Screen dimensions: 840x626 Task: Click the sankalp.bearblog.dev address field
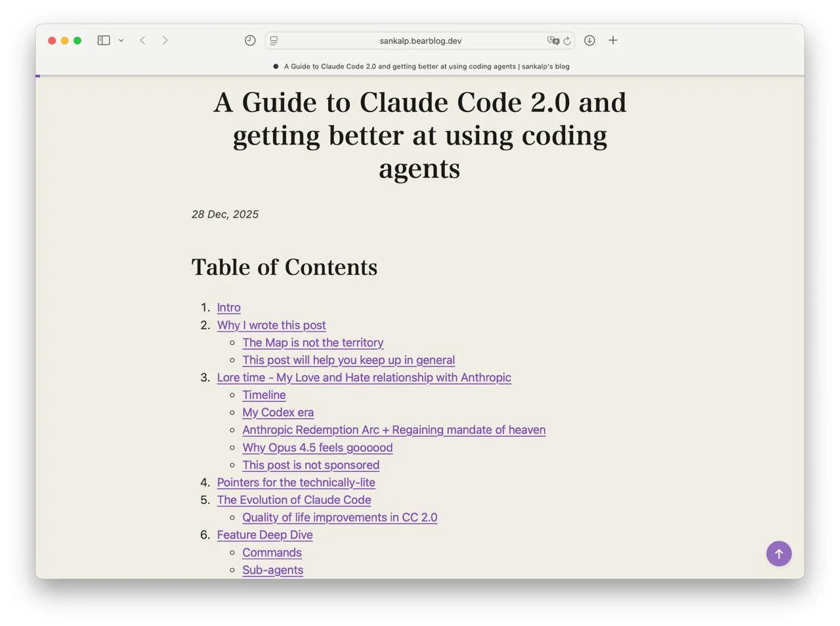pyautogui.click(x=420, y=41)
